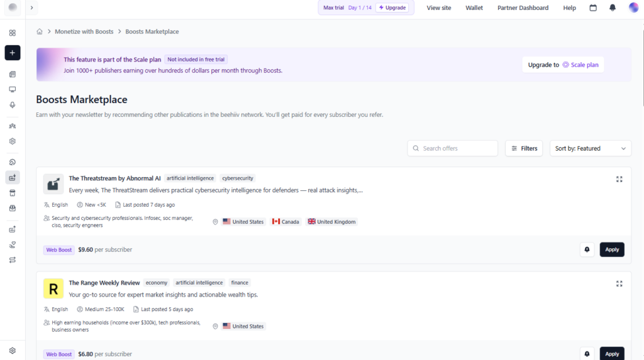Click Web Boost badge on Range Weekly Review

[x=58, y=354]
